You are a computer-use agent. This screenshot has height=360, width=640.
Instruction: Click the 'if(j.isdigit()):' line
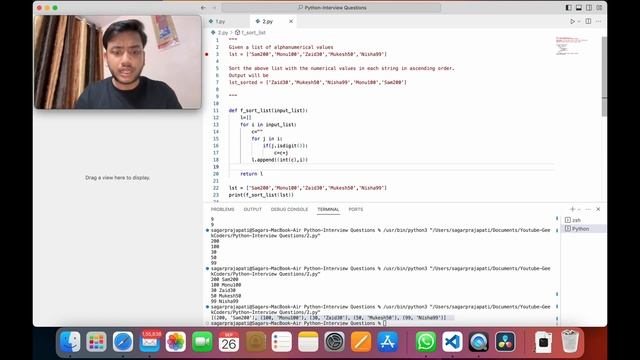pyautogui.click(x=285, y=146)
